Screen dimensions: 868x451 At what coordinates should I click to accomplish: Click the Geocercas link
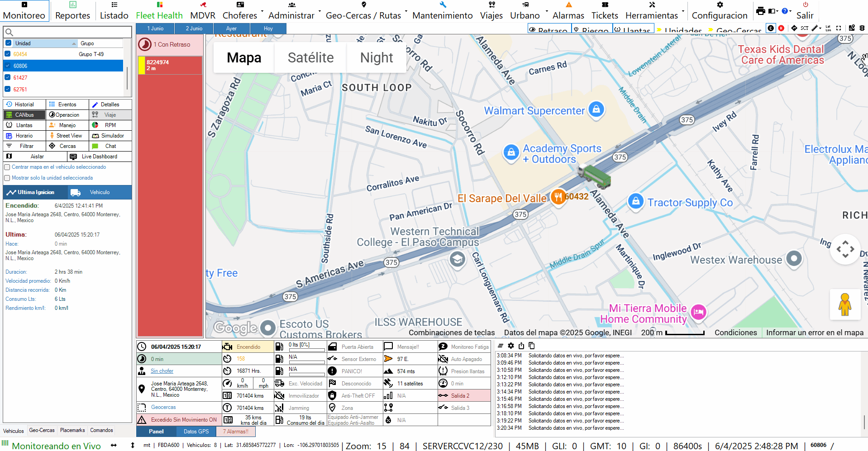[163, 407]
